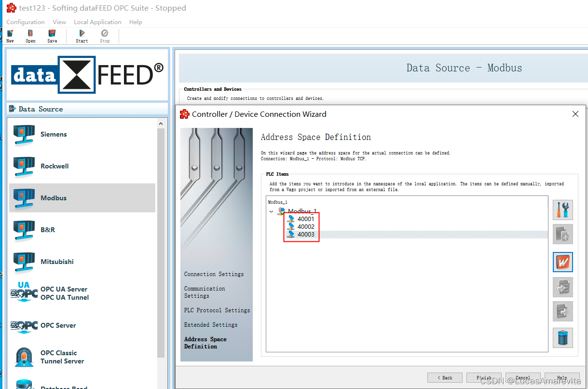Viewport: 588px width, 389px height.
Task: Go to PLC Protocol Settings step
Action: point(217,310)
